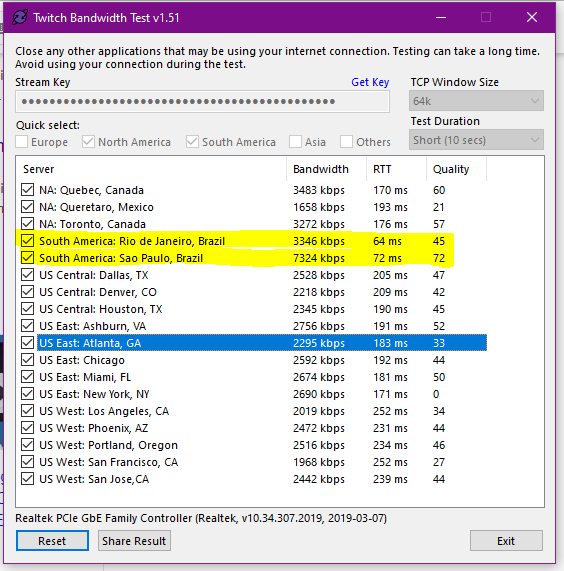Uncheck the US Central: Denver, CO checkbox
The image size is (564, 571).
click(27, 292)
